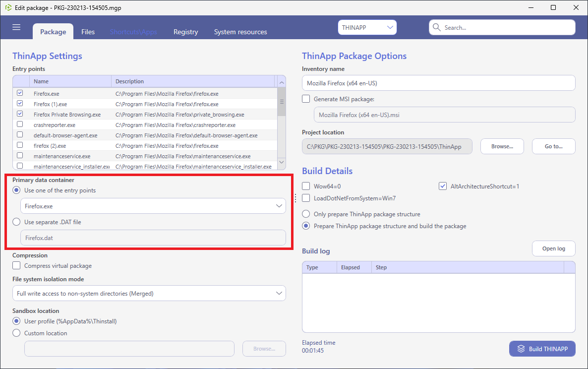The height and width of the screenshot is (369, 588).
Task: Select User profile sandbox location
Action: pyautogui.click(x=16, y=321)
